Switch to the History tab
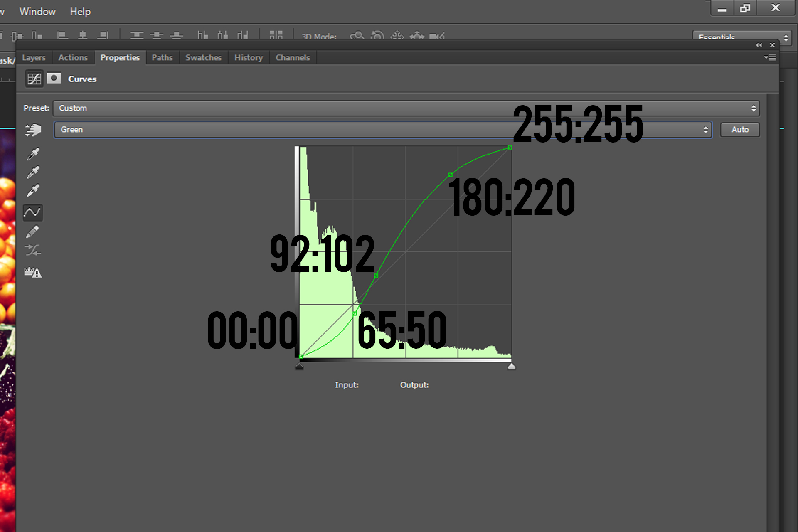 pos(248,58)
